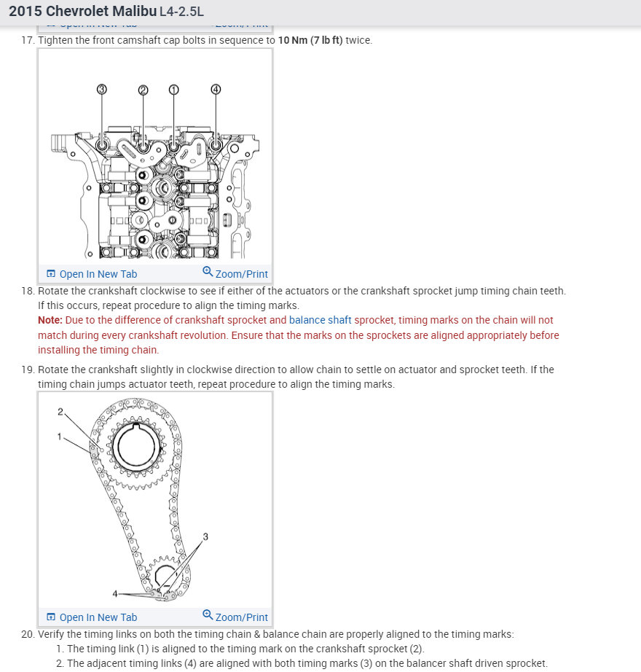Click sub-step 'The adjacent timing links (4)' text
This screenshot has height=672, width=641.
(307, 663)
